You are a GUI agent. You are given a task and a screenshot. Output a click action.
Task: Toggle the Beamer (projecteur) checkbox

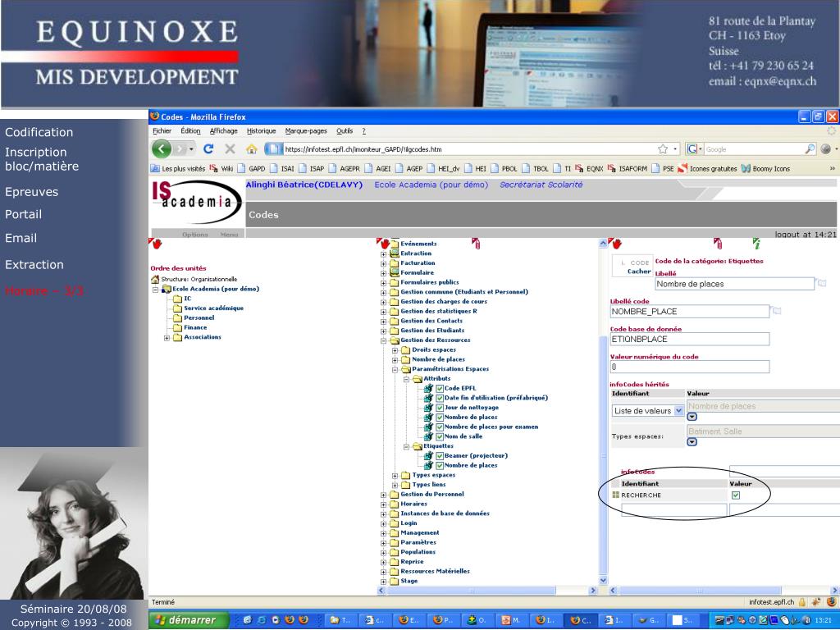coord(440,455)
